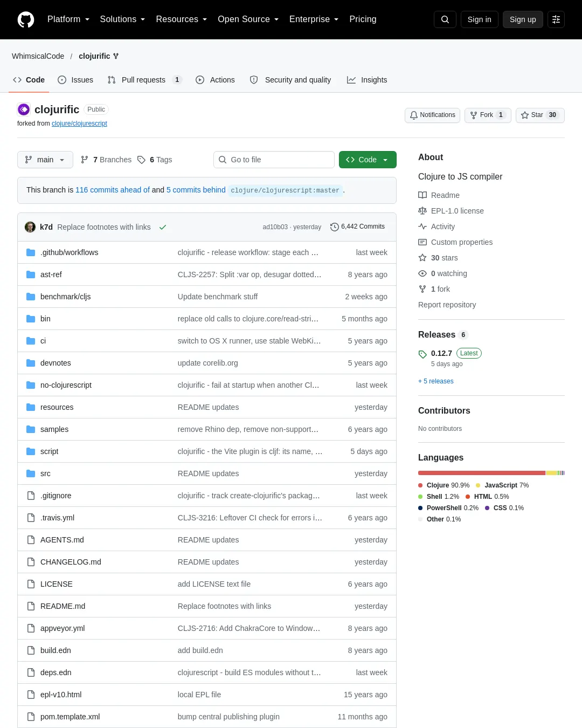Screen dimensions: 582x728
Task: Click the Readme book icon
Action: [422, 195]
